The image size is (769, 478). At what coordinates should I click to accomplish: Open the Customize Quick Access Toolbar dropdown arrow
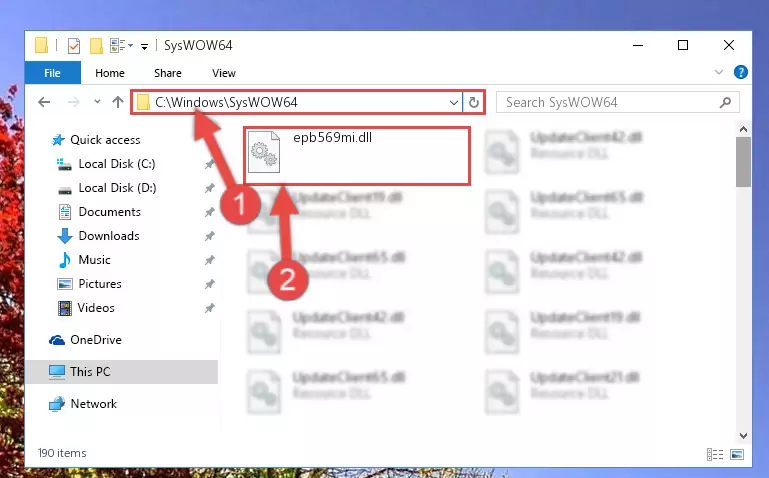click(x=144, y=47)
